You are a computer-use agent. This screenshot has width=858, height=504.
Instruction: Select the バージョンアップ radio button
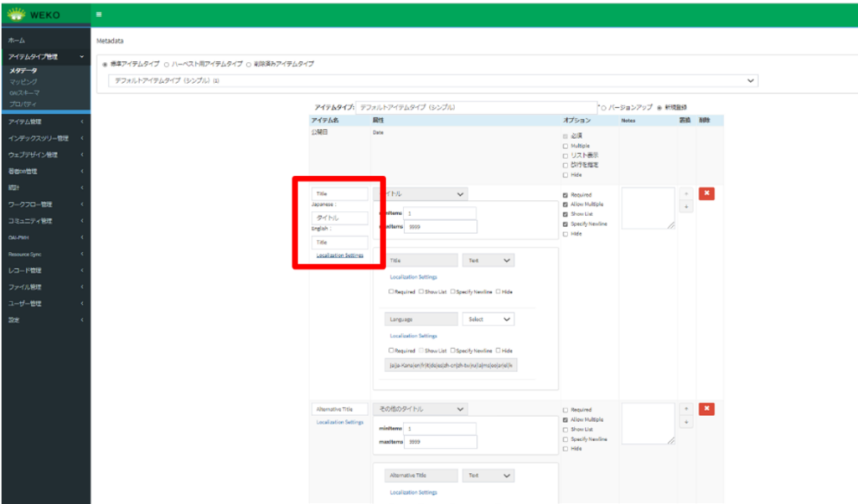click(602, 107)
